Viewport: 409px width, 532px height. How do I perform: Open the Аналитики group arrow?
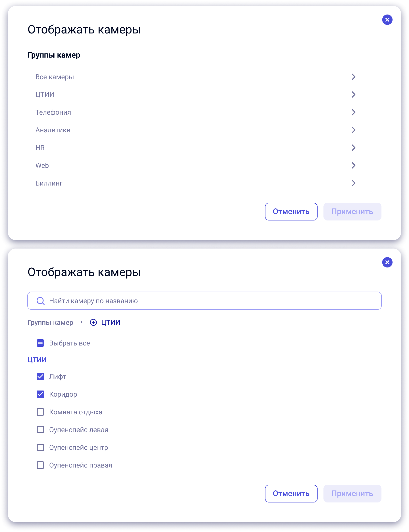[x=353, y=130]
